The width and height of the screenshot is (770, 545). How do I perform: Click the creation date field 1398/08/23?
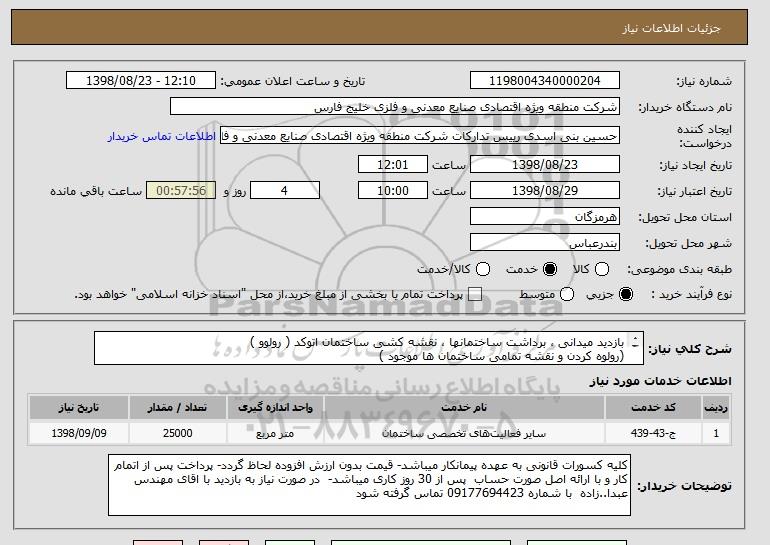click(545, 164)
